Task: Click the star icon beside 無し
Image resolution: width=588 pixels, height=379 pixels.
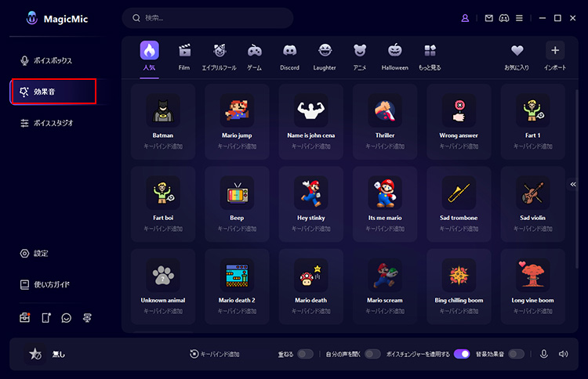Action: [35, 354]
